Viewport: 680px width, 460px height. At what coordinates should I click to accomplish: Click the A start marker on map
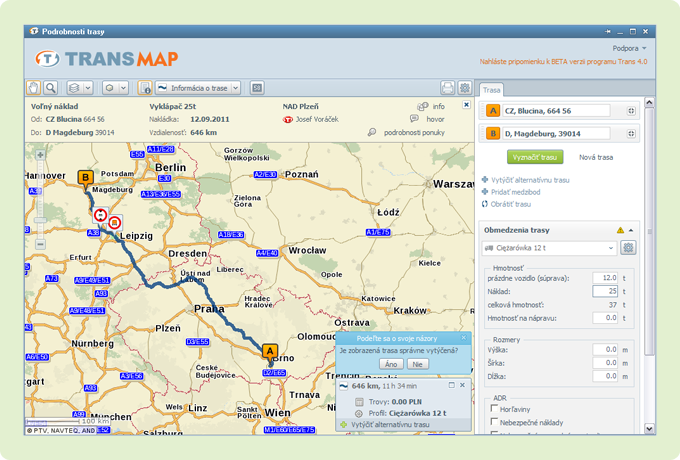[x=270, y=352]
